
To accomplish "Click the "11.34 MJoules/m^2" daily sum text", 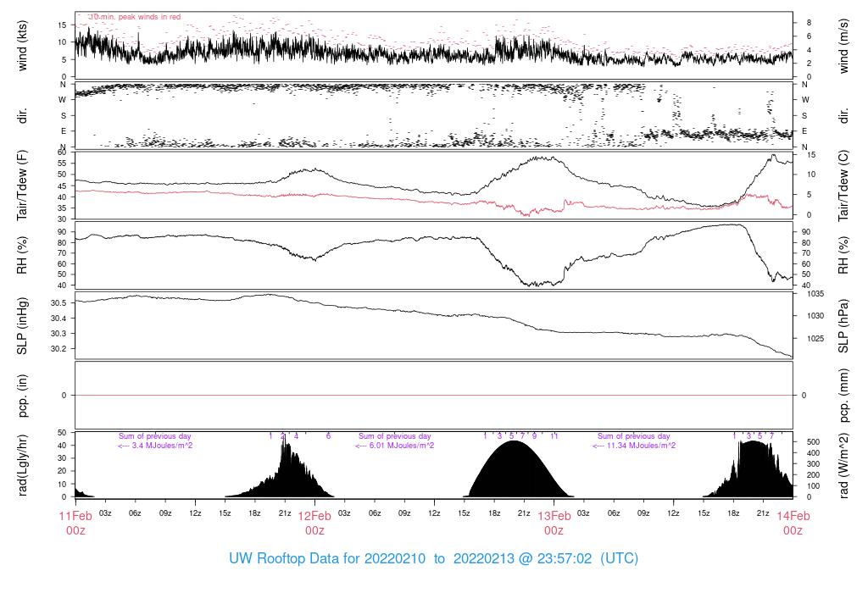I will click(641, 446).
